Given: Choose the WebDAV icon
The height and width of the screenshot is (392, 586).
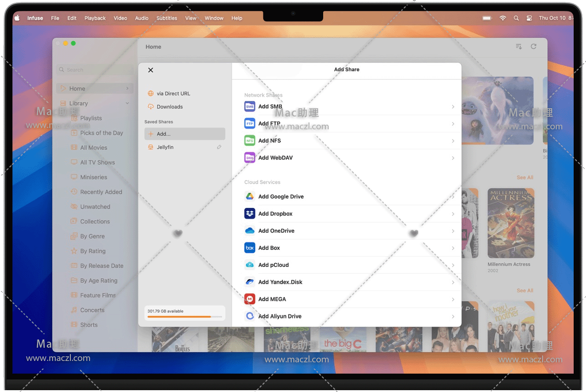Looking at the screenshot, I should (x=250, y=158).
